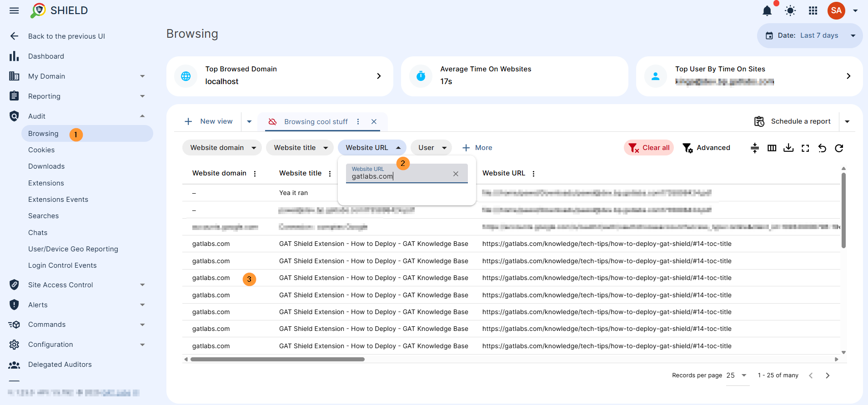Open the Cookies audit page
The height and width of the screenshot is (405, 868).
(41, 150)
